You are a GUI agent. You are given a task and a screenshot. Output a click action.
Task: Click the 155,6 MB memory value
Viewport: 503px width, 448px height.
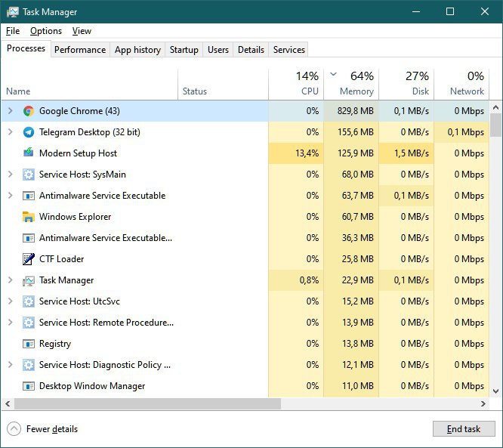tap(356, 132)
